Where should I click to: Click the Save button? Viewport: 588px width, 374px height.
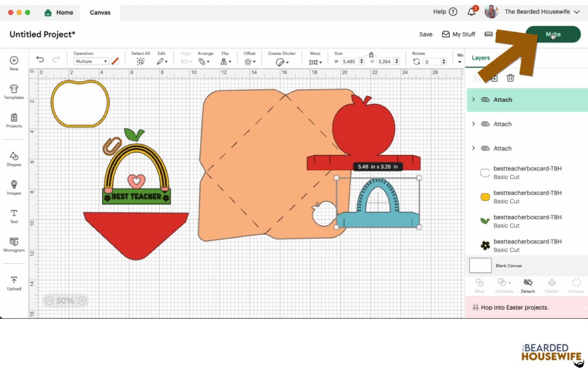click(425, 34)
